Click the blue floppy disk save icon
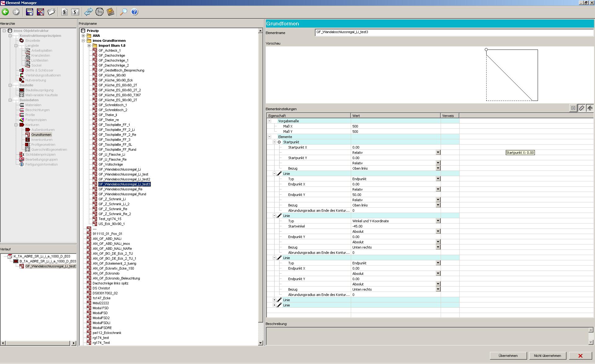 click(29, 12)
